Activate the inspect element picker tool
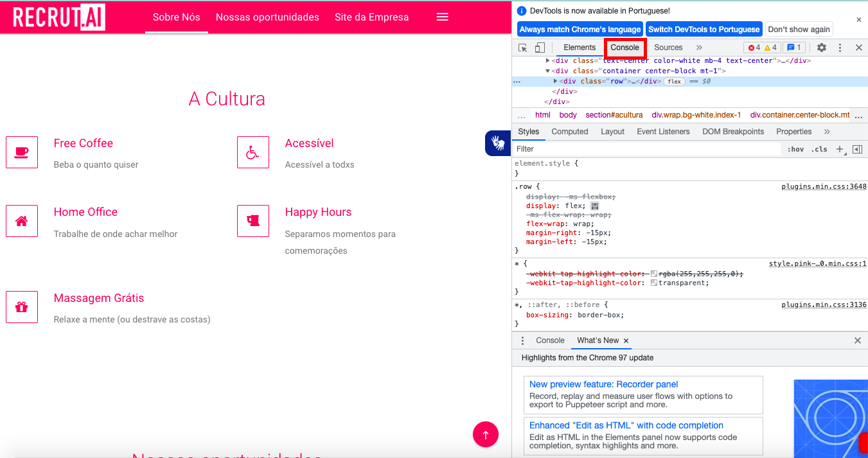868x458 pixels. 523,48
